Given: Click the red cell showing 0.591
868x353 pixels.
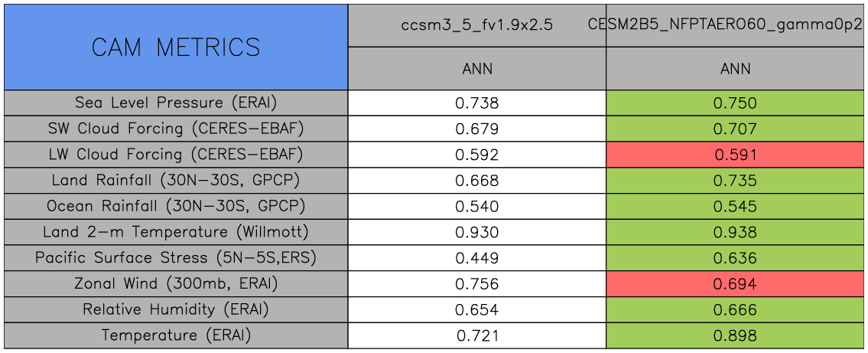Looking at the screenshot, I should click(735, 155).
